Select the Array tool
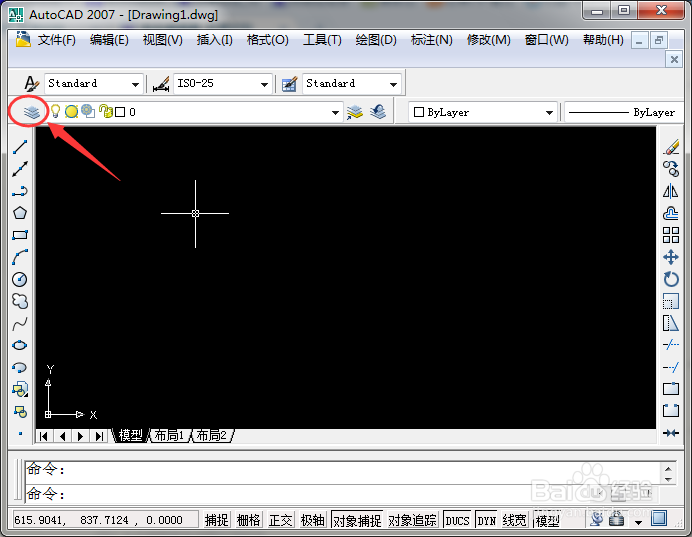Screen dimensions: 692x537 pyautogui.click(x=671, y=235)
